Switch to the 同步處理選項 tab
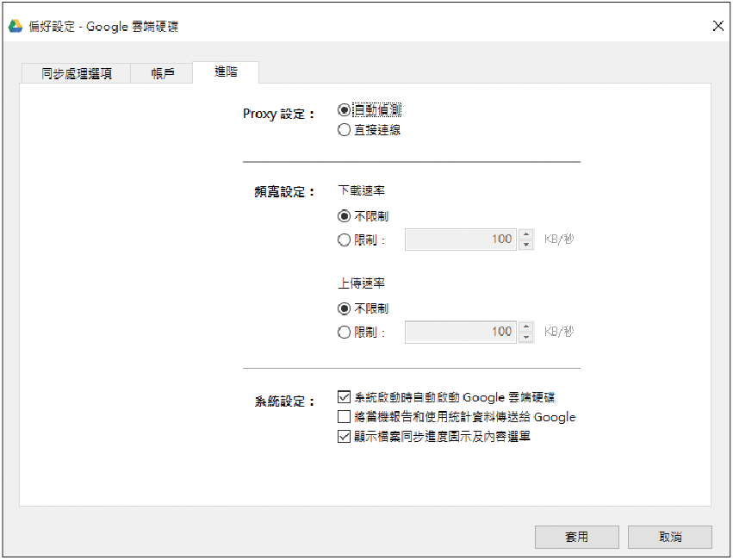The image size is (733, 560). (76, 73)
